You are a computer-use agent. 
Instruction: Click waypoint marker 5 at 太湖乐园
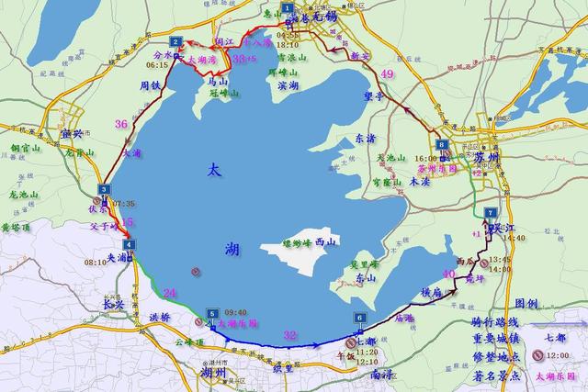(x=212, y=314)
